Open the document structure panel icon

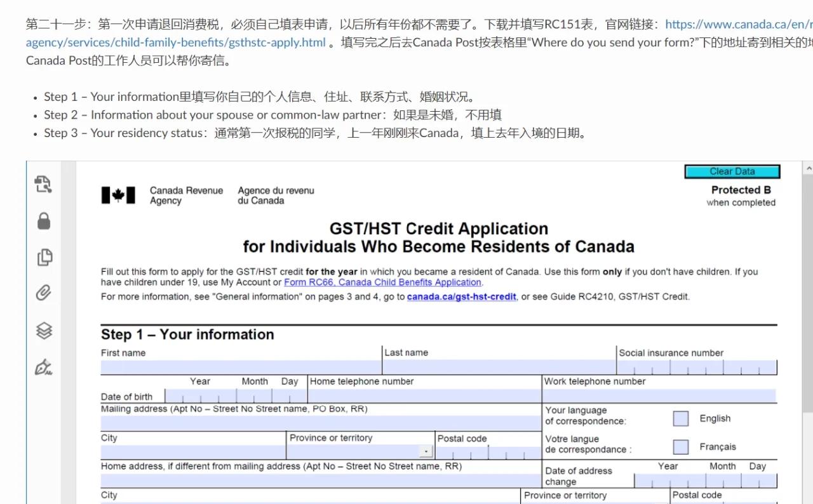pos(43,185)
